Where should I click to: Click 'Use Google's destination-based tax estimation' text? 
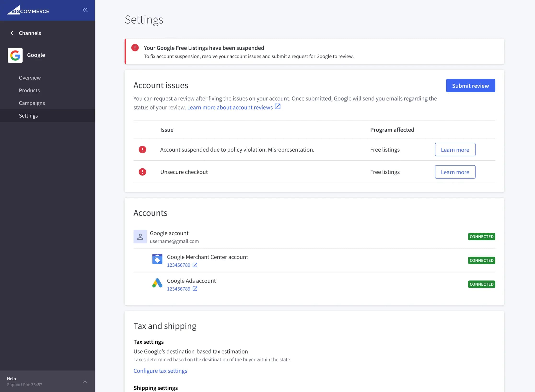click(191, 352)
